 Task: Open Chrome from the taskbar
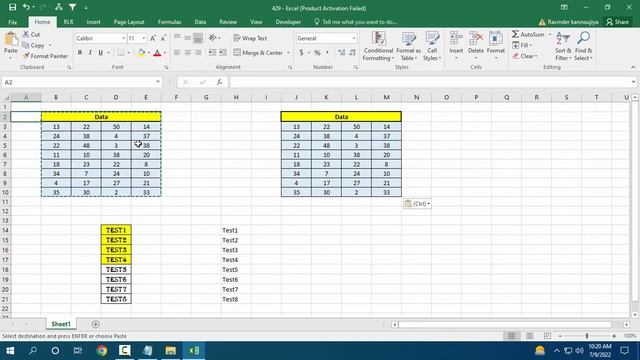(102, 351)
